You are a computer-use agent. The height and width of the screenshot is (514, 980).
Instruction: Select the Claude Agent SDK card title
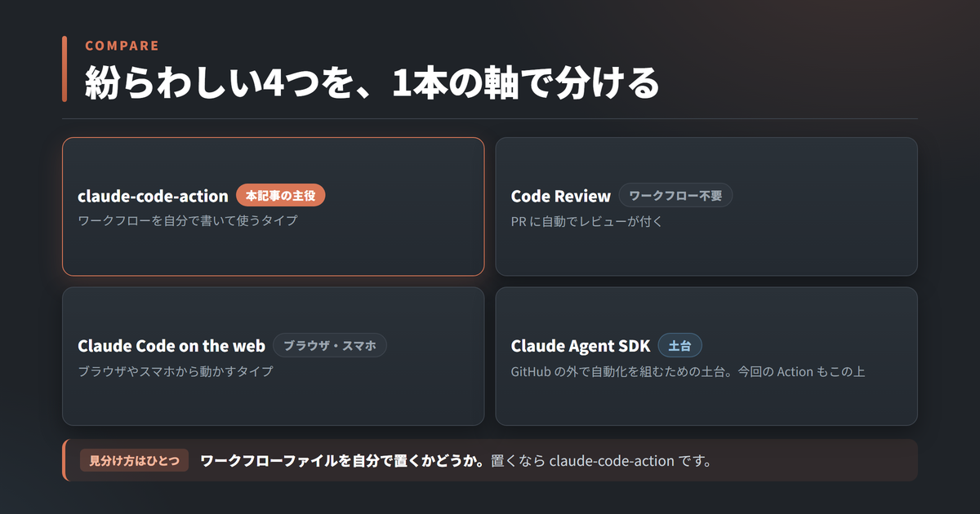point(580,346)
